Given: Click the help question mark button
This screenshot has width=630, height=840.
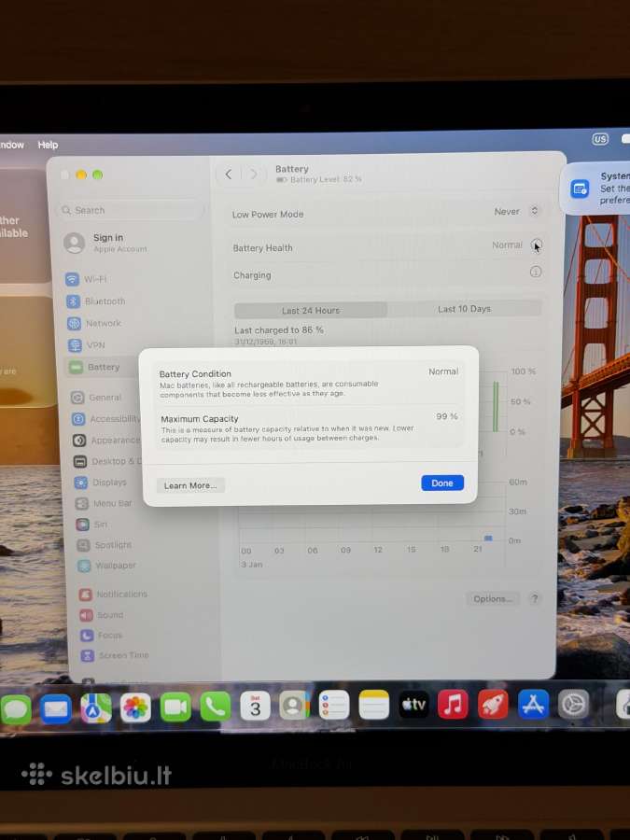Looking at the screenshot, I should pos(535,598).
